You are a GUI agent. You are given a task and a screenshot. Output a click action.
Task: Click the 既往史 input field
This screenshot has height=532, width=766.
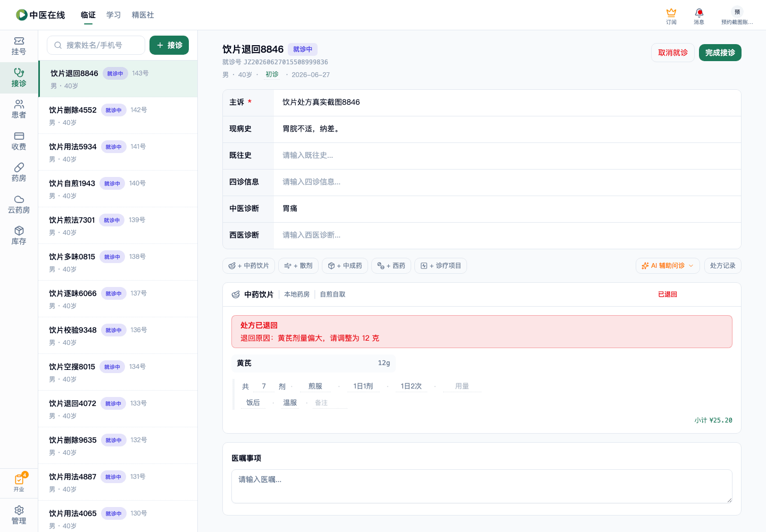tap(507, 156)
